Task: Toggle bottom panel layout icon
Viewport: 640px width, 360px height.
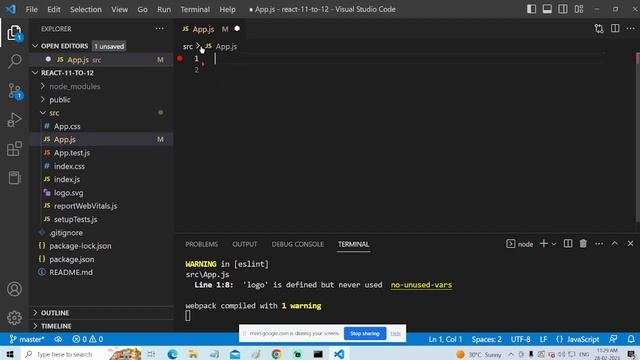Action: click(x=547, y=9)
